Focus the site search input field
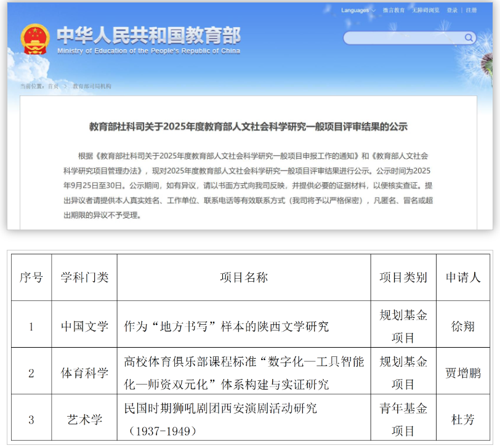Screen dimensions: 500x448 tap(409, 38)
